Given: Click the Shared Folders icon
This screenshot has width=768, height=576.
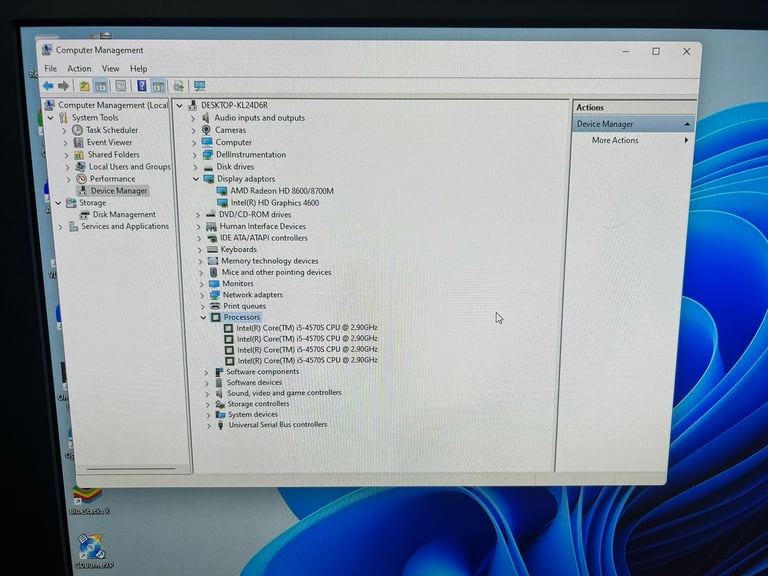Looking at the screenshot, I should click(79, 154).
